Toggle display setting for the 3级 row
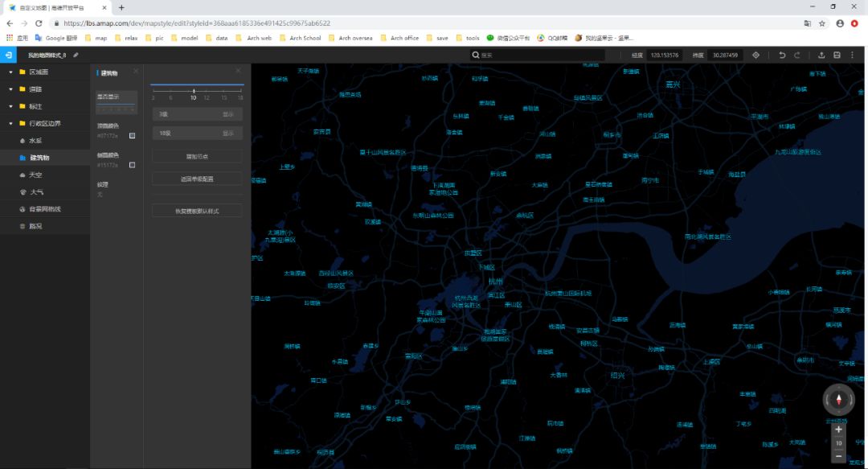 click(x=227, y=114)
